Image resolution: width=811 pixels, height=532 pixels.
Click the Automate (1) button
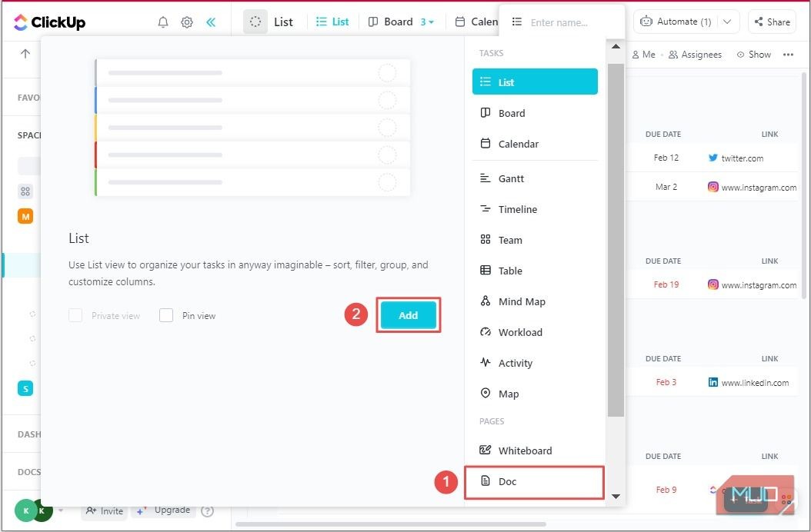676,22
